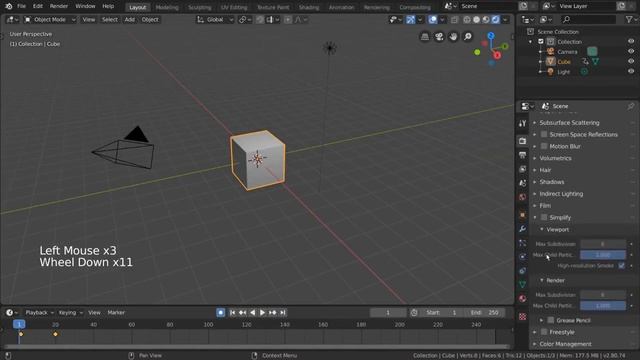Open the Render menu

click(59, 6)
